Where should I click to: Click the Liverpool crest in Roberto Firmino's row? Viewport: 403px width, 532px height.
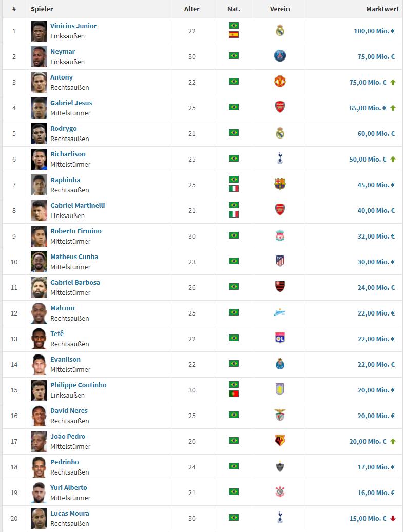[280, 236]
